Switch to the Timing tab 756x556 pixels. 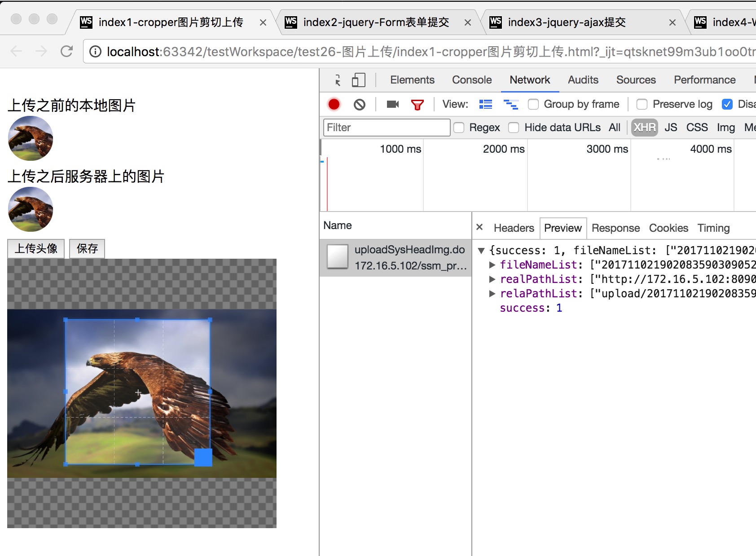[713, 228]
